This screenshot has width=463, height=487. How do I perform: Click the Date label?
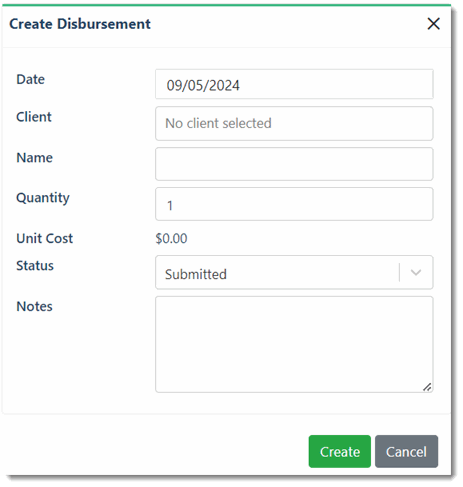click(30, 79)
